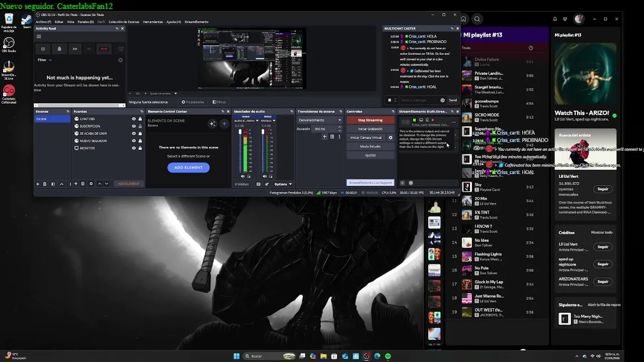Image resolution: width=644 pixels, height=362 pixels.
Task: Open the Activity feed hamburger menu
Action: pos(39,37)
